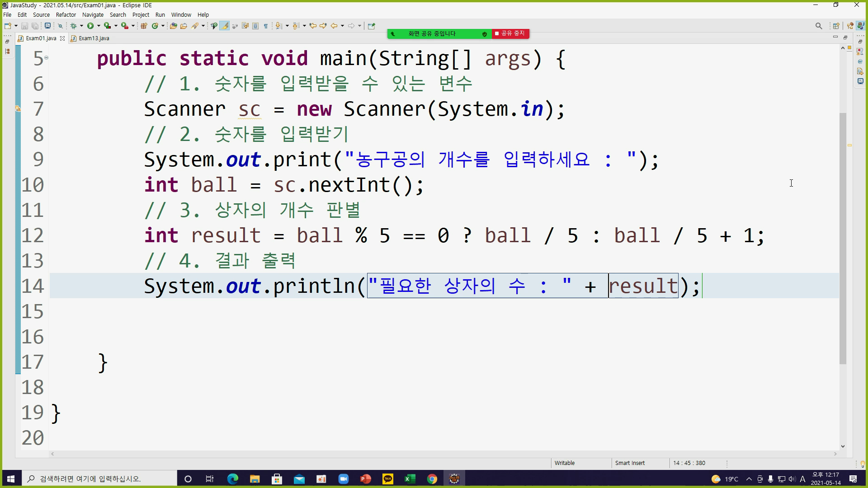Click Last Edit Location arrow icon
Image resolution: width=868 pixels, height=488 pixels.
[312, 26]
